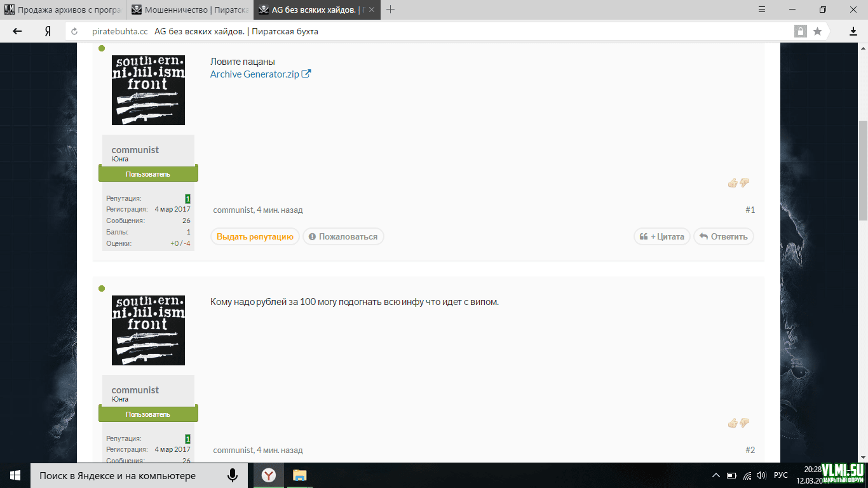The image size is (868, 488).
Task: Click the Ответить button on first post
Action: point(723,236)
